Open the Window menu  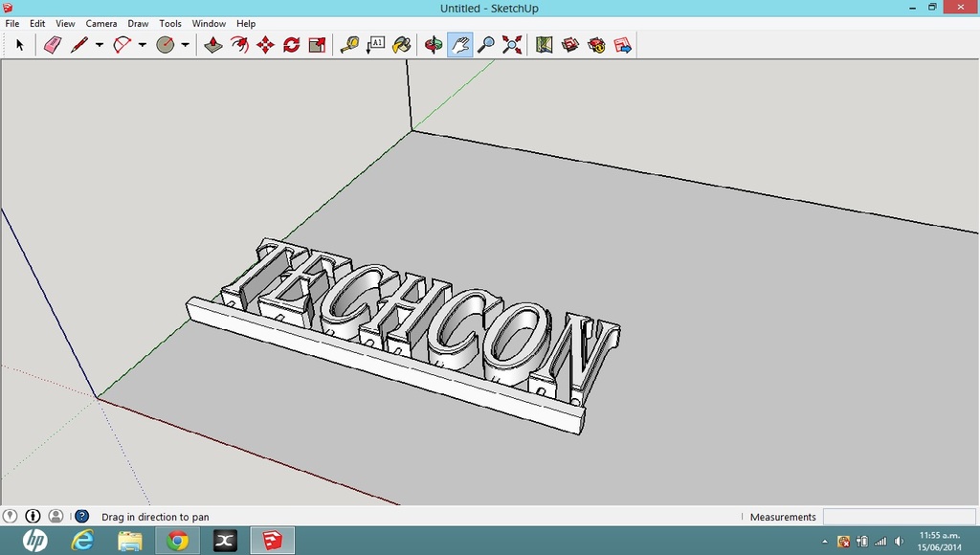click(209, 23)
